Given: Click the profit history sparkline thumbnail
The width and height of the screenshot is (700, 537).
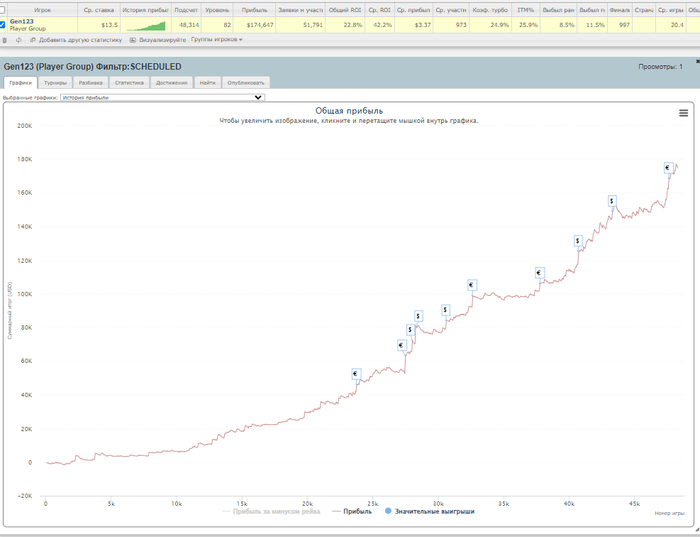Looking at the screenshot, I should click(x=146, y=25).
